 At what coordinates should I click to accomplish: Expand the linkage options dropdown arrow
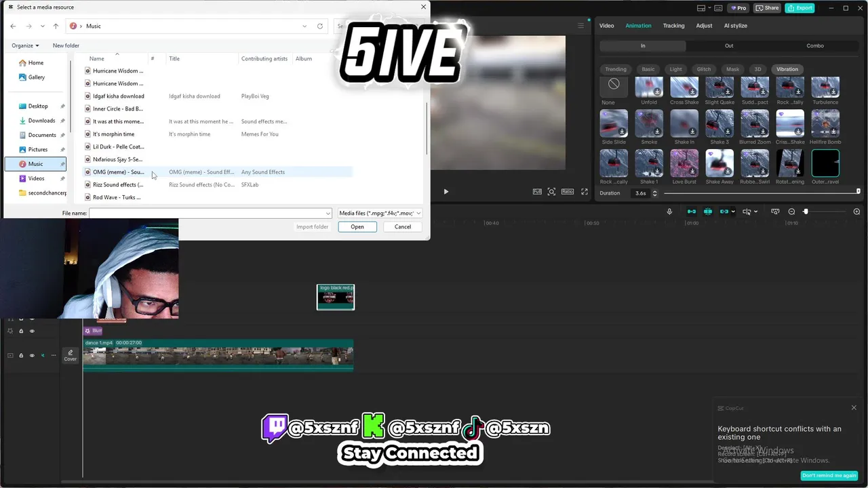733,211
